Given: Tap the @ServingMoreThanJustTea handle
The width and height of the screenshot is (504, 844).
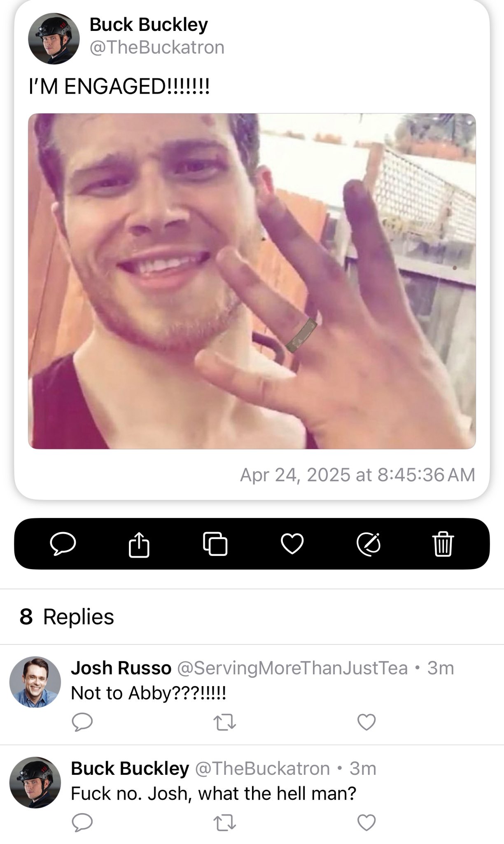Looking at the screenshot, I should click(x=292, y=668).
